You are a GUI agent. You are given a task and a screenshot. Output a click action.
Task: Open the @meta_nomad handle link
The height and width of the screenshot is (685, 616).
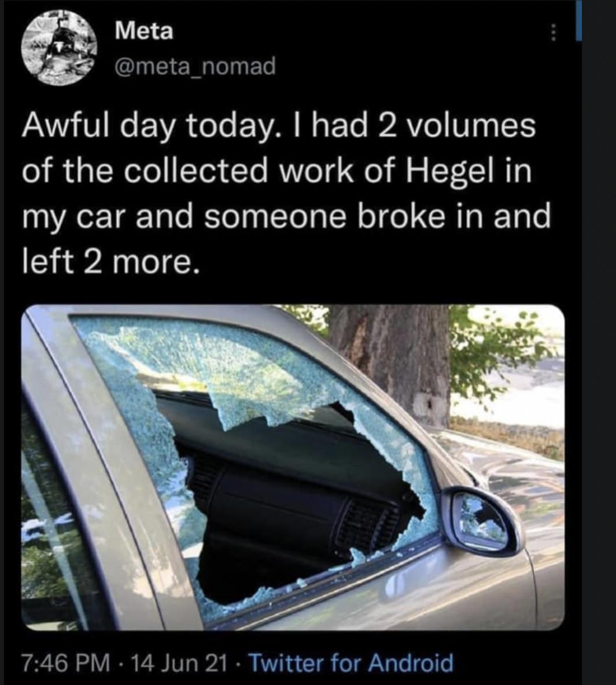(195, 66)
